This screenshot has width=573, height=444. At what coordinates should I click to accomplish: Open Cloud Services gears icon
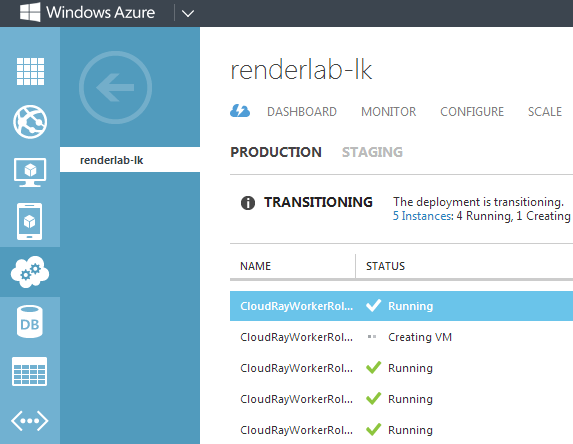(x=30, y=272)
